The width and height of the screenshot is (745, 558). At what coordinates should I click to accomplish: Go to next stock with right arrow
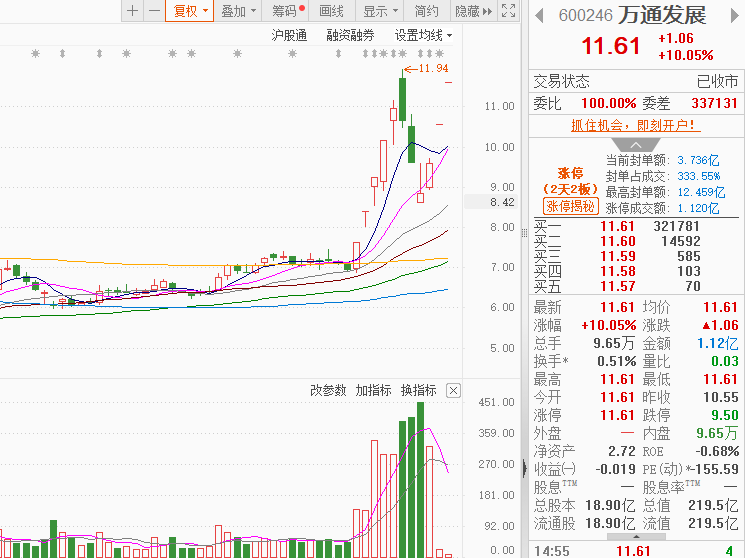[x=735, y=16]
